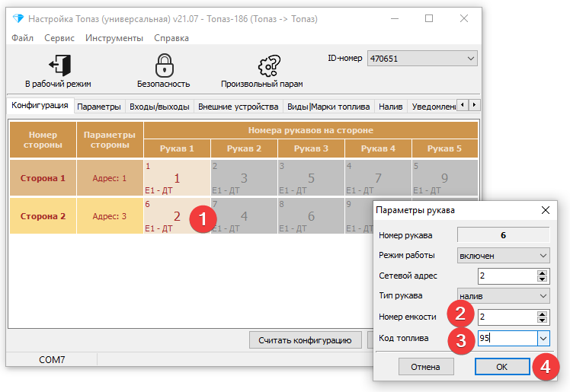Open the Сервис menu
This screenshot has width=570, height=392.
point(59,38)
